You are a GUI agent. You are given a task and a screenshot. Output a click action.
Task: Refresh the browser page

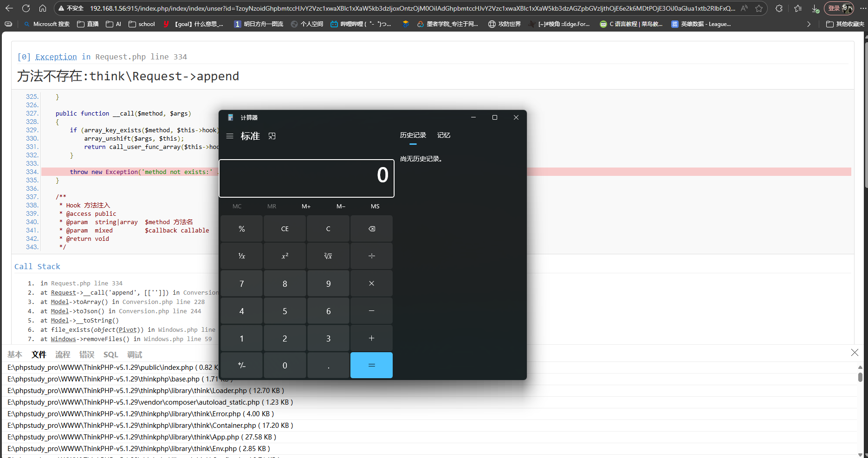(26, 8)
